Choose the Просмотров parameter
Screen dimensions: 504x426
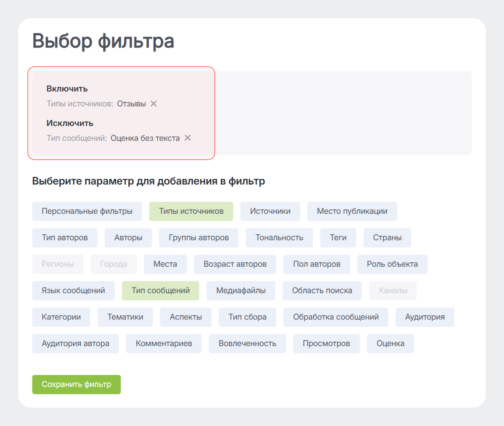[326, 343]
